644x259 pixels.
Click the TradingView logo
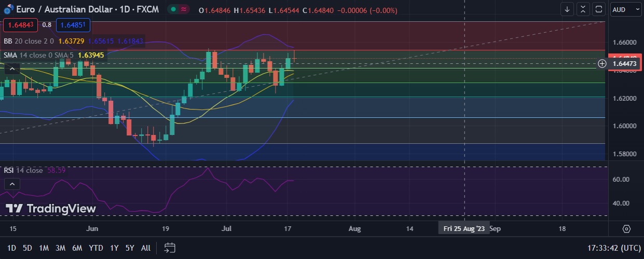point(51,209)
